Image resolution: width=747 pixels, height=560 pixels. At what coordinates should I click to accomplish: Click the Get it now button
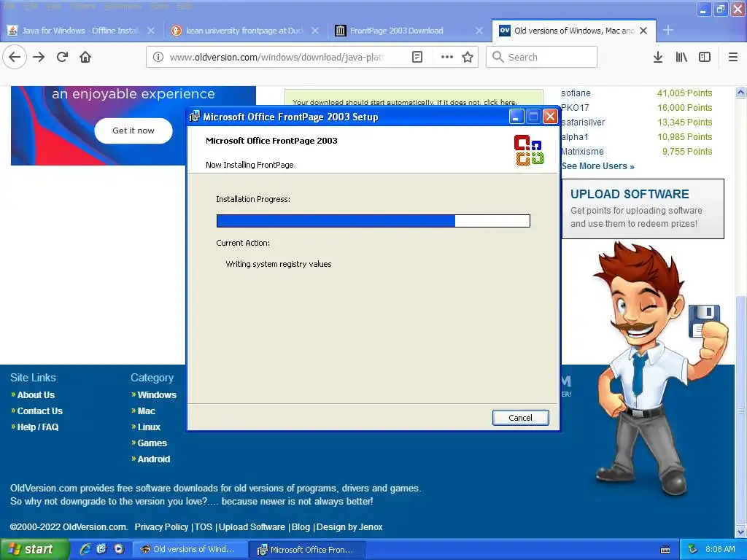133,131
